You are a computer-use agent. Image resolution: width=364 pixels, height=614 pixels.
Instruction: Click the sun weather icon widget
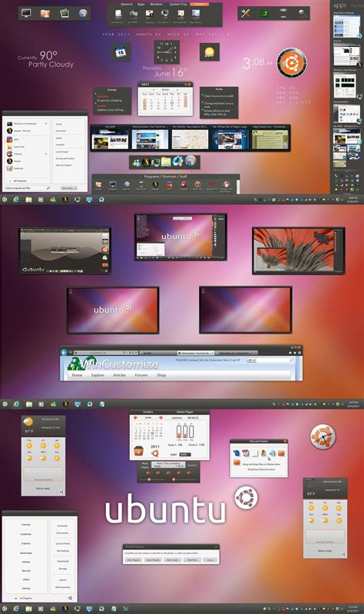[210, 51]
